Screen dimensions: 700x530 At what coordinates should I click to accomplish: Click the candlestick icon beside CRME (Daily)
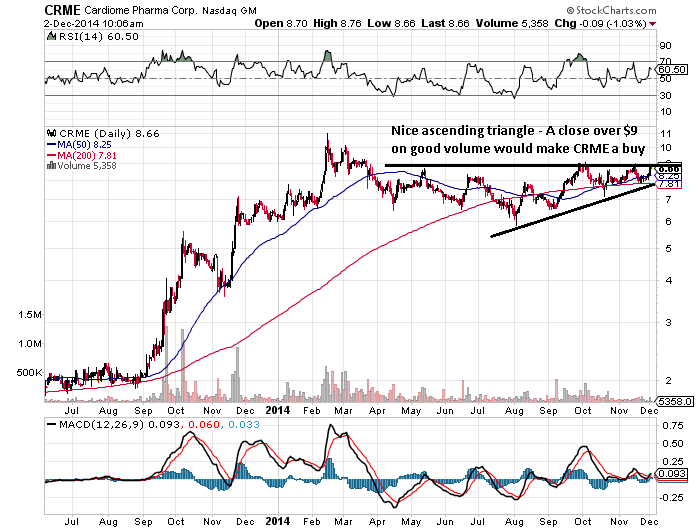51,133
